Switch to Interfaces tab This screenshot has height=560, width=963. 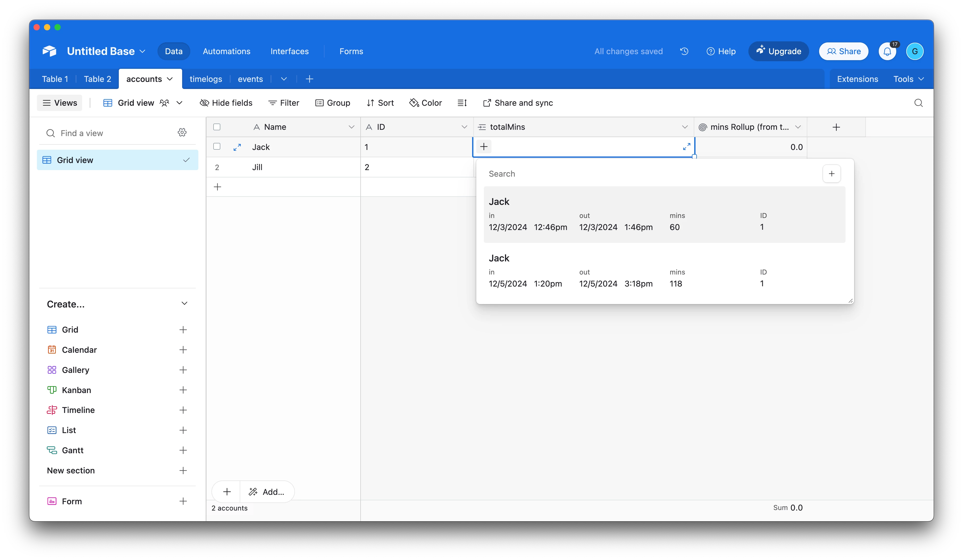coord(289,51)
